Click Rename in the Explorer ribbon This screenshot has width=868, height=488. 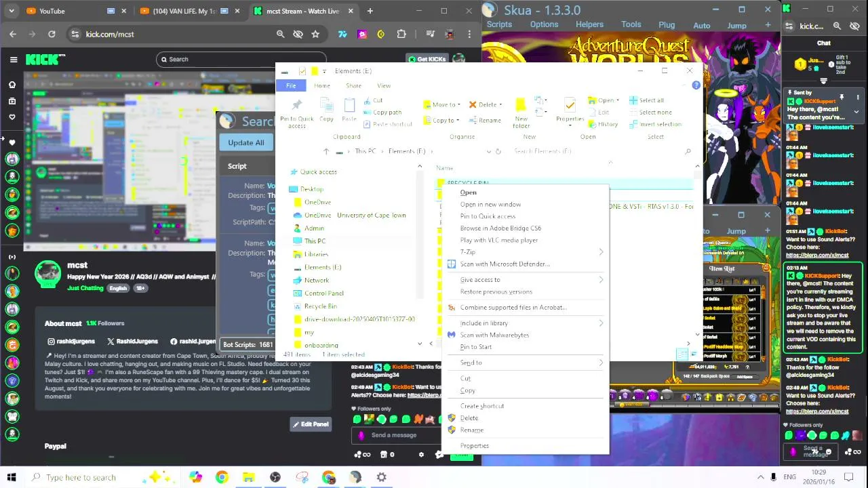pyautogui.click(x=485, y=120)
